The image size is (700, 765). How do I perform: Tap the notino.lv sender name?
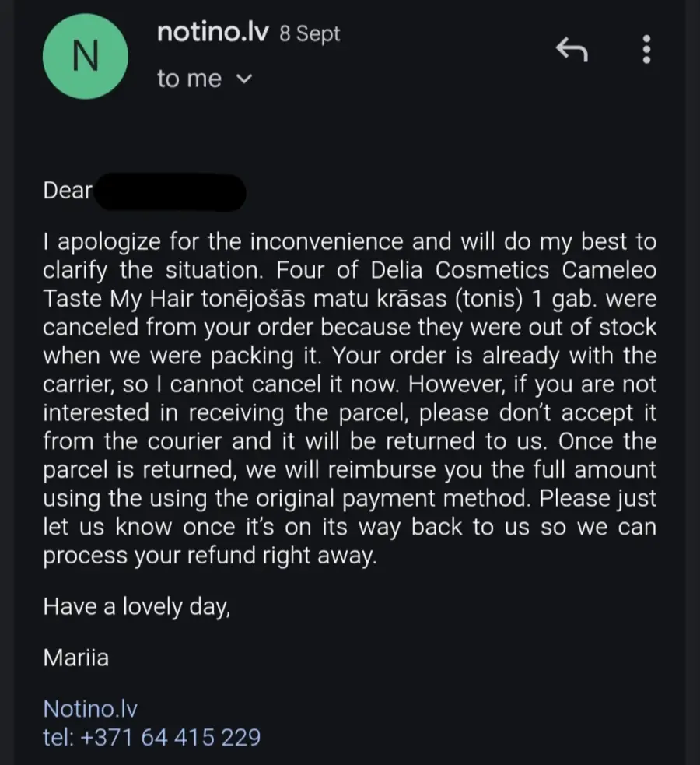(212, 32)
